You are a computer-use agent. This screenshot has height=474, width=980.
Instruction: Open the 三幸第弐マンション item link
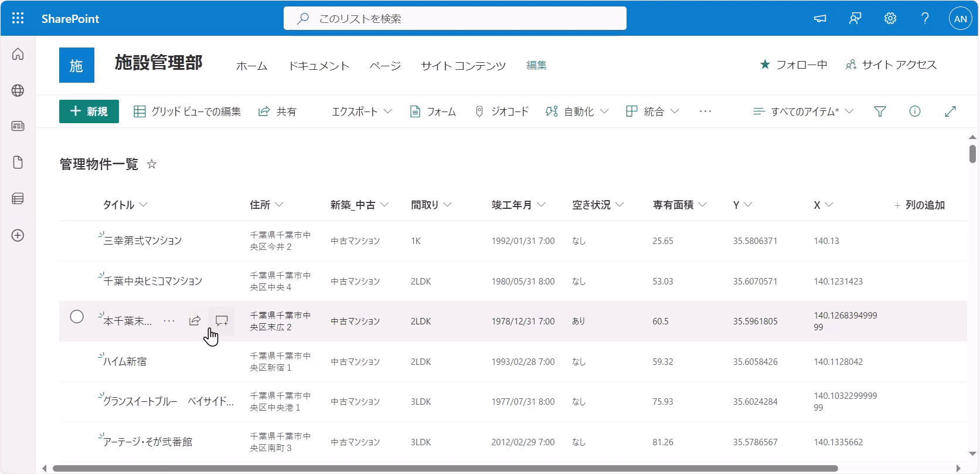pos(142,241)
